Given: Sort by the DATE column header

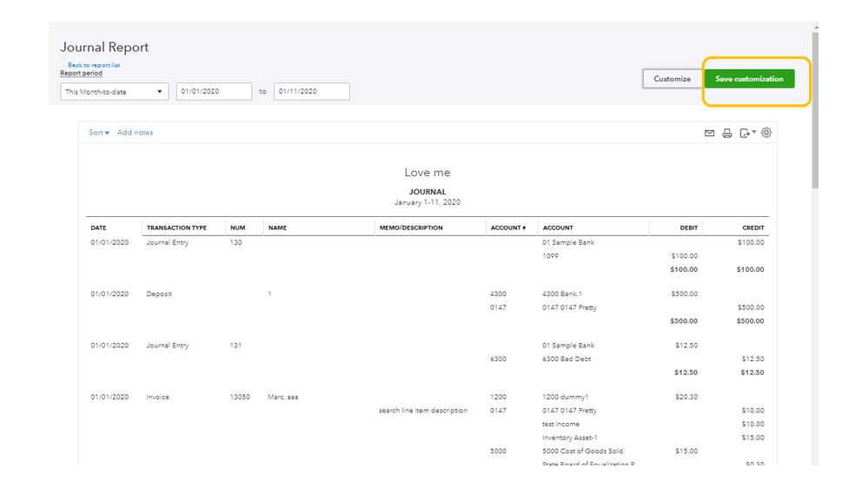Looking at the screenshot, I should click(x=98, y=228).
